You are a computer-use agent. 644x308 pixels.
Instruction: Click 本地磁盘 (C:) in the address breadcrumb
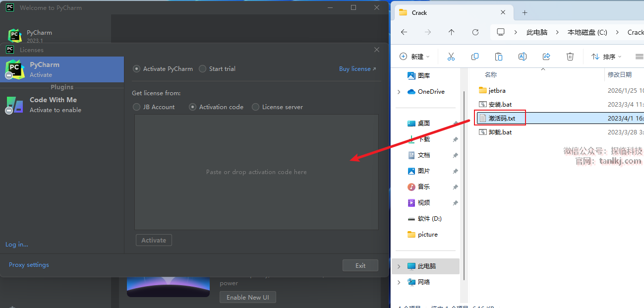(x=587, y=32)
